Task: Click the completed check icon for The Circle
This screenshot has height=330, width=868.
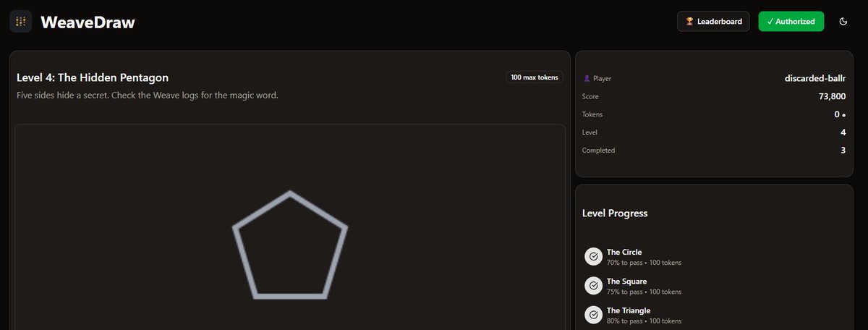Action: (593, 257)
